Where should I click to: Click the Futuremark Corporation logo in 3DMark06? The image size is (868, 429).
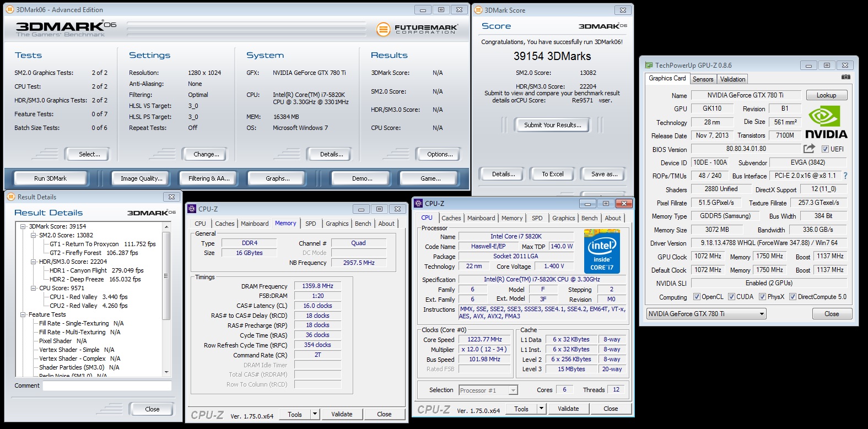[x=417, y=29]
